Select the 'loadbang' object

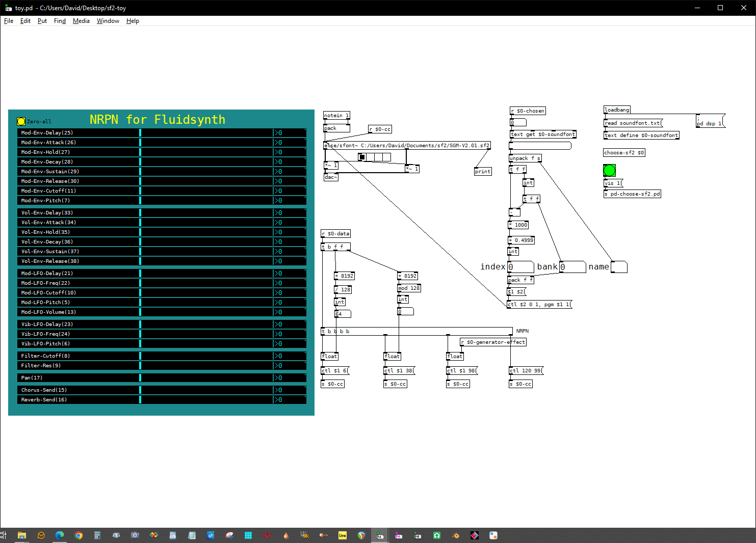click(617, 110)
